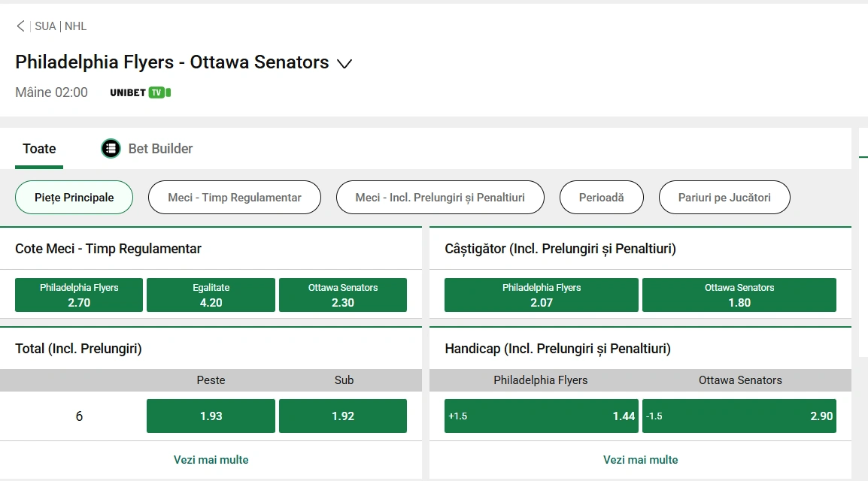
Task: Select odds 2.70 for Philadelphia Flyers regular time
Action: tap(78, 295)
